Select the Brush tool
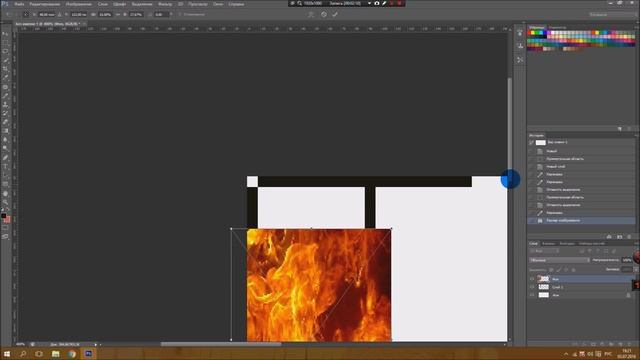The image size is (640, 360). [x=5, y=96]
